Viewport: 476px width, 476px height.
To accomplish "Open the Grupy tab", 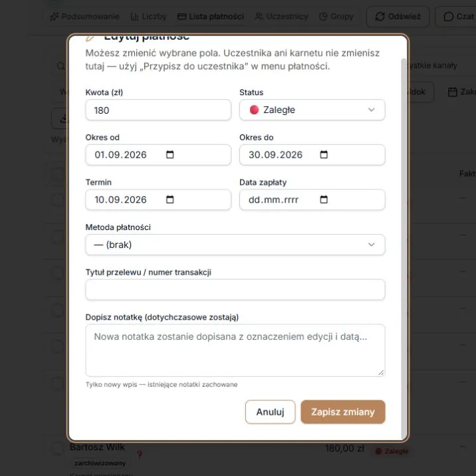I will pos(336,17).
